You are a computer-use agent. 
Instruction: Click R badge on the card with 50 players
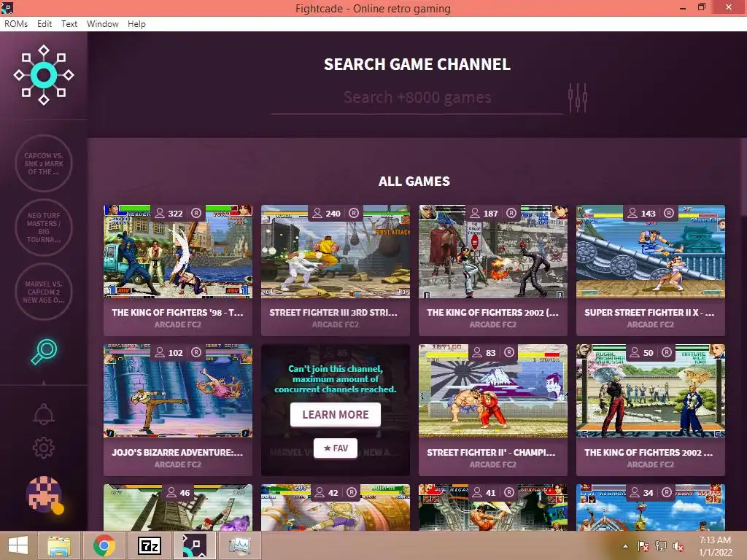(x=667, y=352)
